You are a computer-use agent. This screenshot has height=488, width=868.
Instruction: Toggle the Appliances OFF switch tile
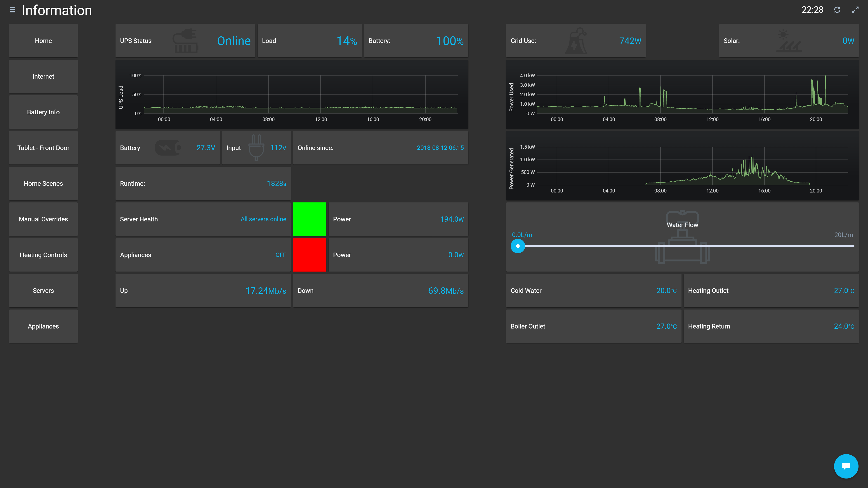203,255
